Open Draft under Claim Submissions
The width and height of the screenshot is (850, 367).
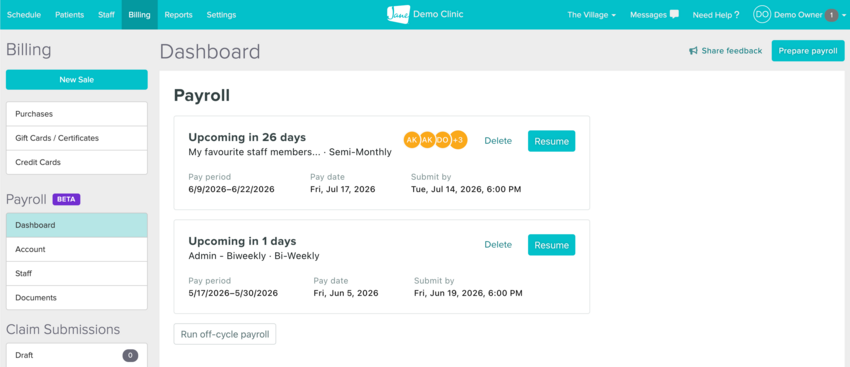76,356
